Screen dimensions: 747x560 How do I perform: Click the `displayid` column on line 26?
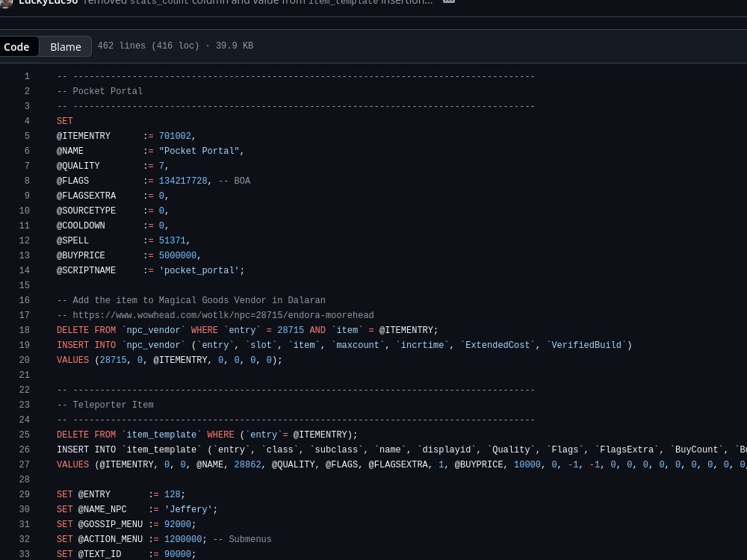[x=447, y=449]
